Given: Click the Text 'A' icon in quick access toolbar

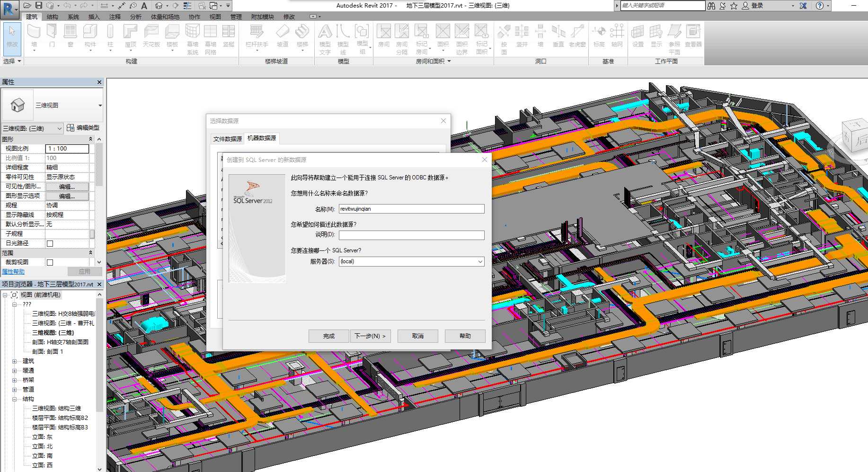Looking at the screenshot, I should pos(144,6).
